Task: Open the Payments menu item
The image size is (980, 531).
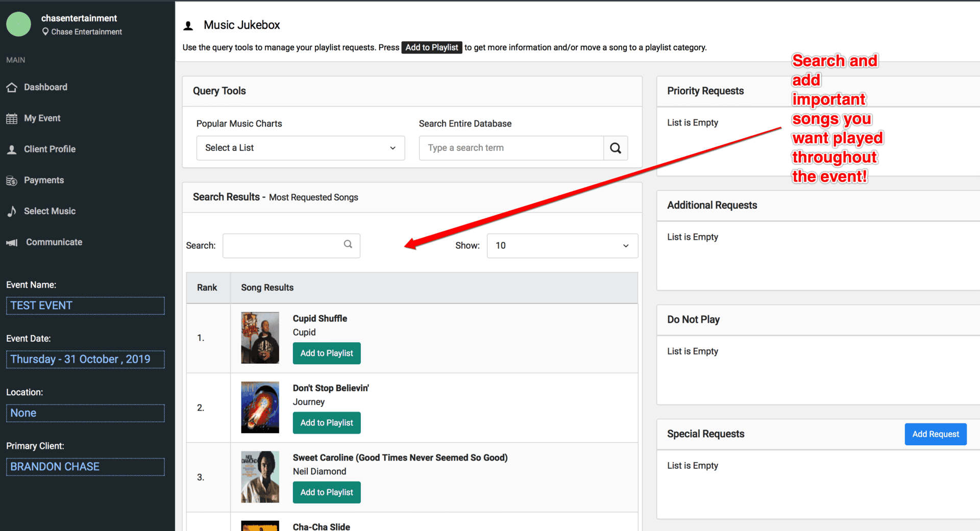Action: tap(44, 180)
